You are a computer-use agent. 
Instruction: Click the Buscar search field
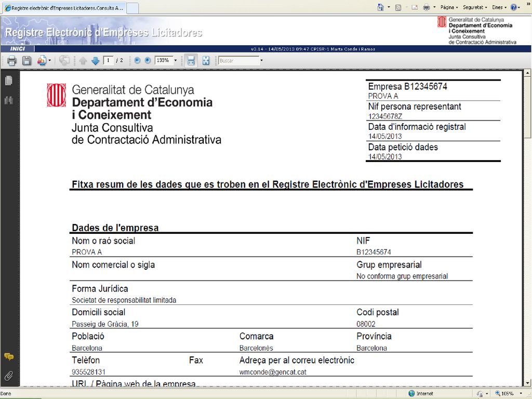tap(239, 61)
